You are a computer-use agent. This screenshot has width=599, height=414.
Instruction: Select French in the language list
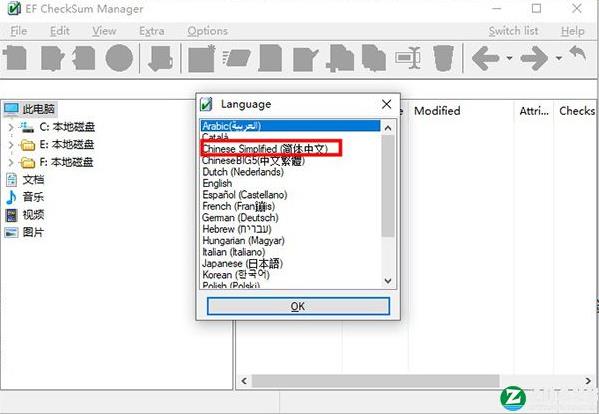[291, 206]
